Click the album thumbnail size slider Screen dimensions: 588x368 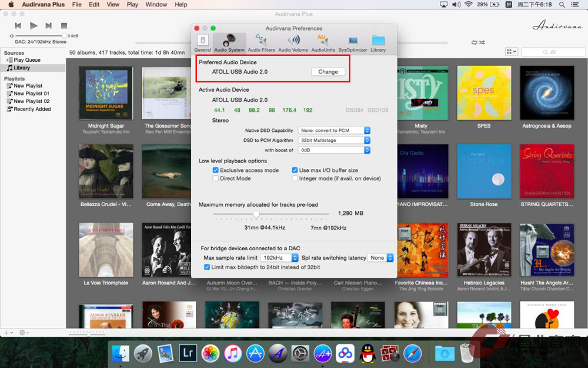[x=87, y=333]
